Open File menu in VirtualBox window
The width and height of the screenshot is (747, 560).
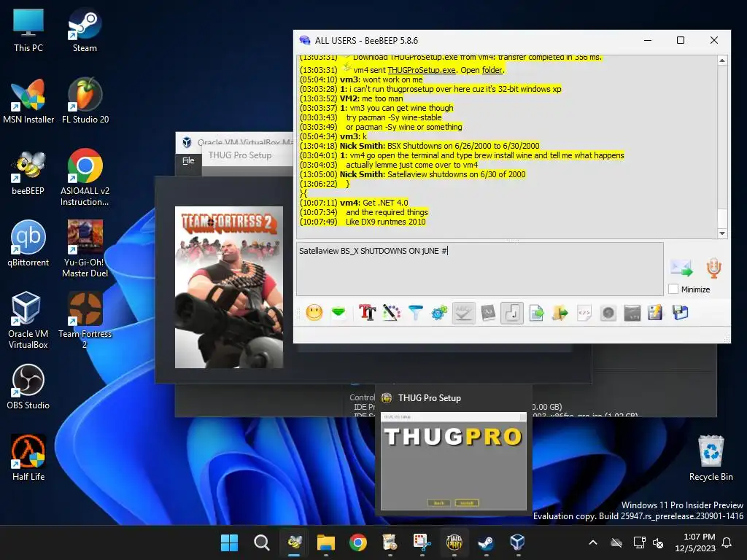[x=188, y=161]
